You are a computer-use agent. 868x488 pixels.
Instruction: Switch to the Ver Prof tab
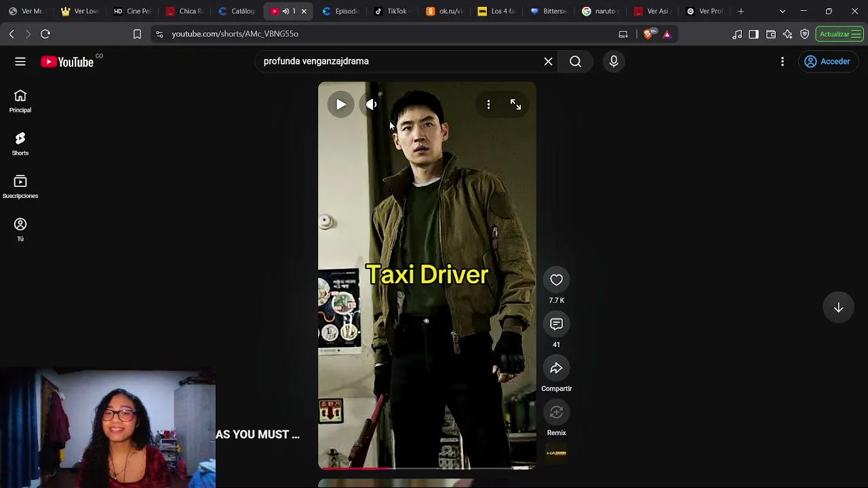pos(705,12)
